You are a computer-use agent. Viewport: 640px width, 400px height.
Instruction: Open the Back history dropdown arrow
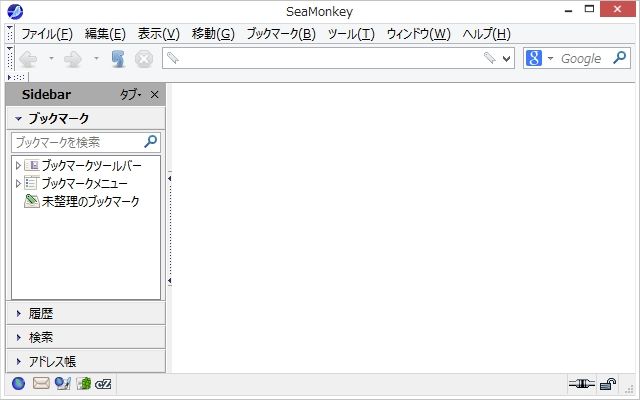[51, 59]
